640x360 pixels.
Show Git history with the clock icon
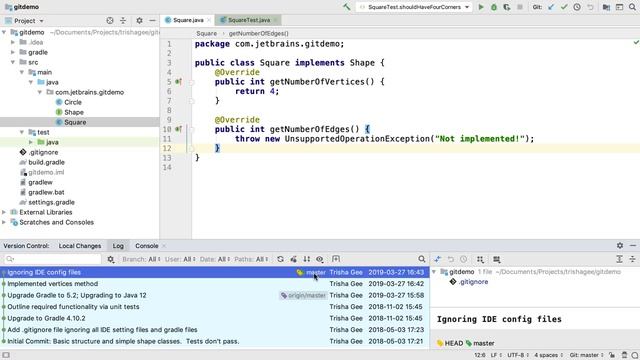(x=577, y=7)
